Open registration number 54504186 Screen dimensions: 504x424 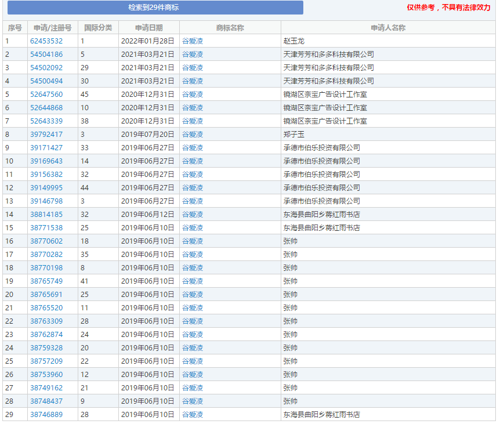46,55
